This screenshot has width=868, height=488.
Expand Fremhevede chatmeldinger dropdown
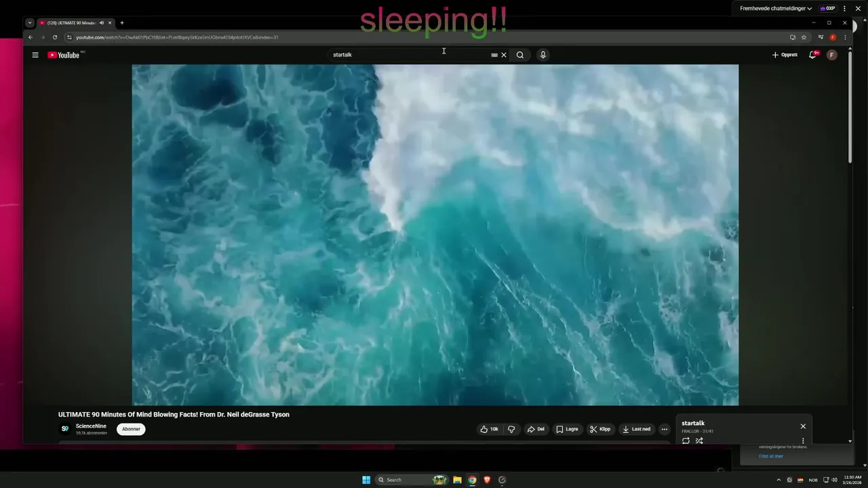tap(776, 9)
